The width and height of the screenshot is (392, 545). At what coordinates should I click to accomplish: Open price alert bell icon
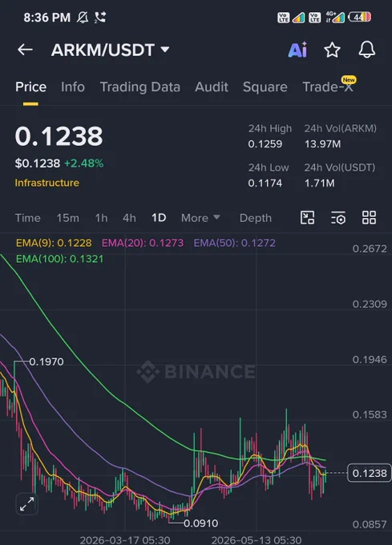(x=367, y=50)
